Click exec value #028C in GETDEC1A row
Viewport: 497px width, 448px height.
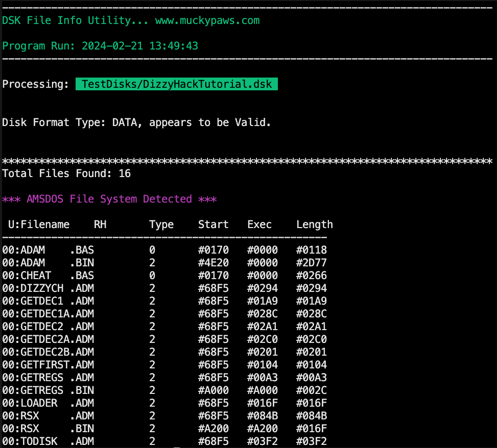(263, 314)
